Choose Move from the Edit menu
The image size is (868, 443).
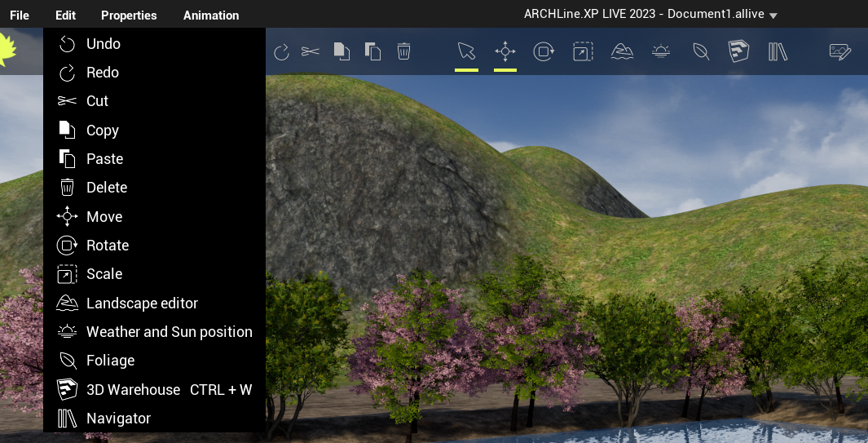click(154, 217)
